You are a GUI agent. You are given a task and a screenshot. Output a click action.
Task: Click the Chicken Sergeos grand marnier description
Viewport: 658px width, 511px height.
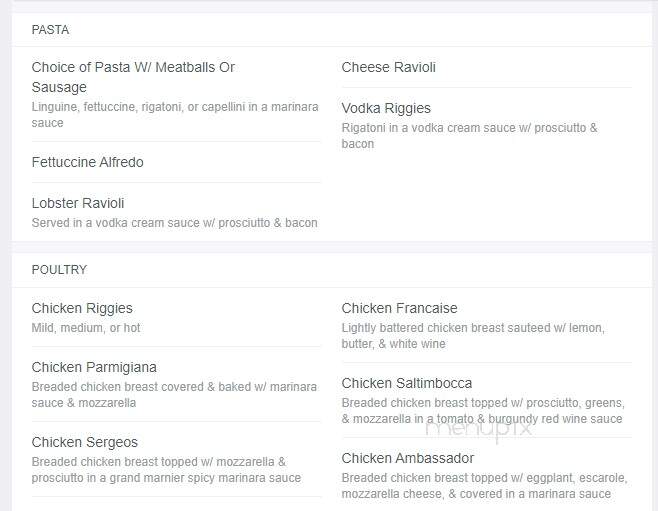click(x=166, y=469)
